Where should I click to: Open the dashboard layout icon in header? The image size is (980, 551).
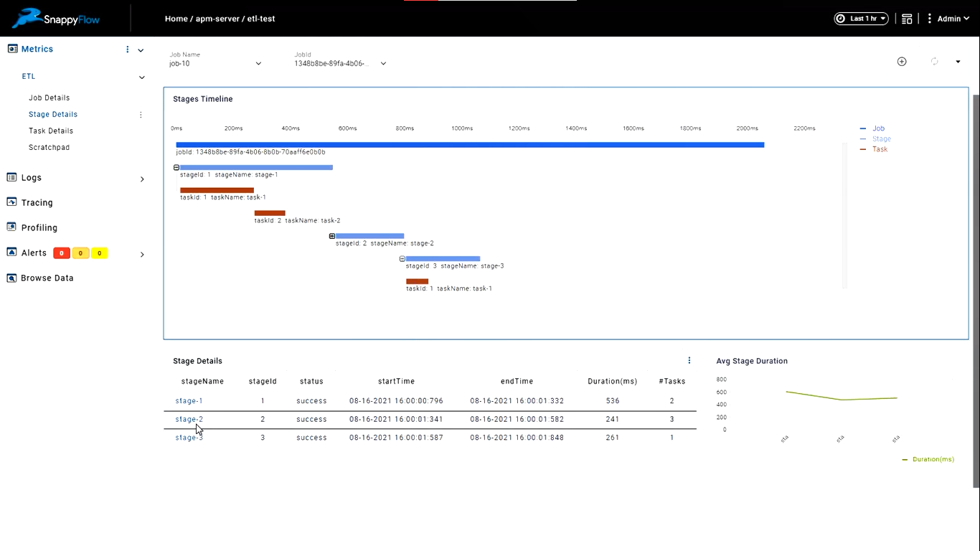pyautogui.click(x=907, y=19)
